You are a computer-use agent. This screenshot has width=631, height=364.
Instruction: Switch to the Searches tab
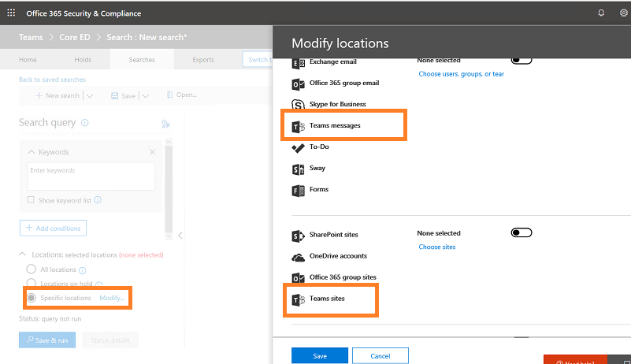[142, 60]
